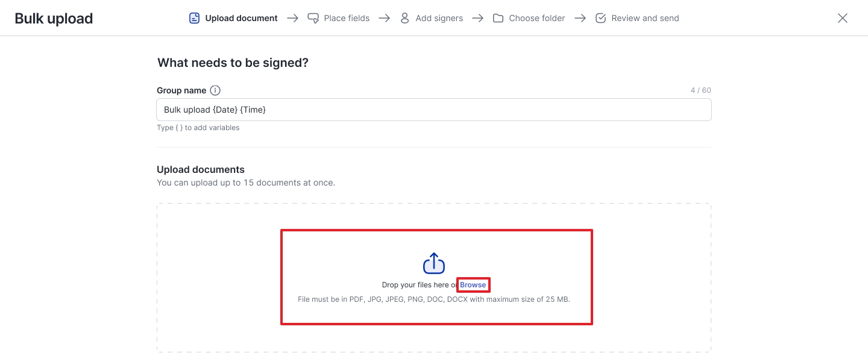Select the Group name input field
868x353 pixels.
coord(433,110)
